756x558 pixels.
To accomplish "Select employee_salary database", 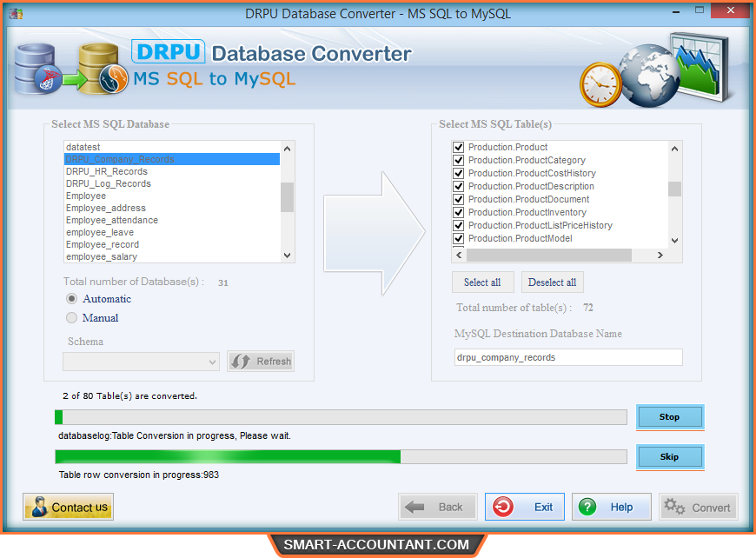I will point(172,256).
